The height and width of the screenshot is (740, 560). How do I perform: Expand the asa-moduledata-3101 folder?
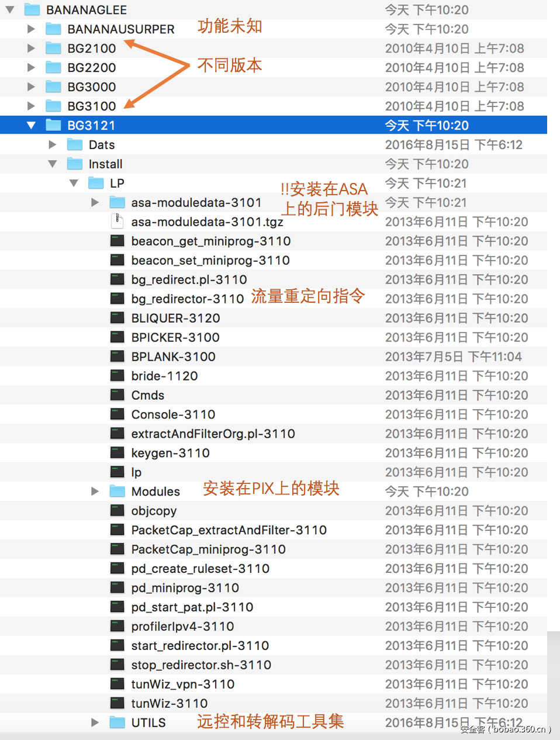tap(95, 202)
